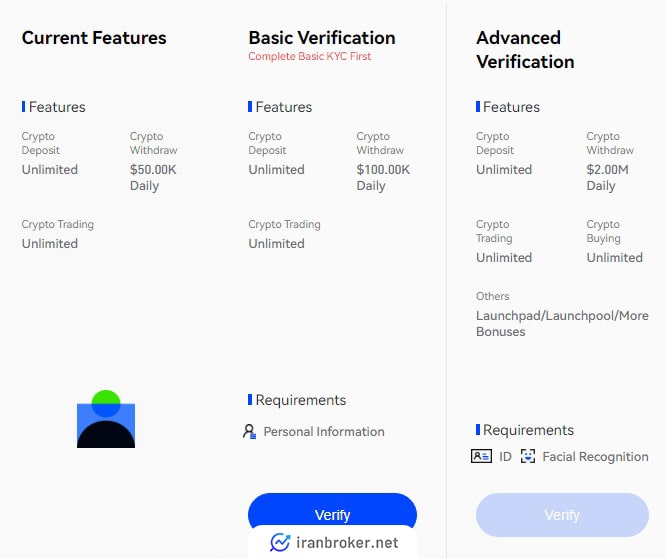Click the $2.00M Daily withdraw limit
Screen dimensions: 665x559
click(607, 178)
